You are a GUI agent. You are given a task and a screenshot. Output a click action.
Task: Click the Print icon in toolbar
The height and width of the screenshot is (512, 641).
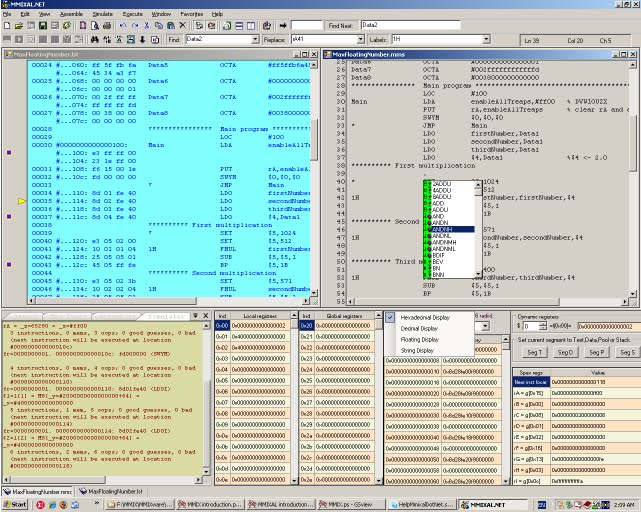(x=107, y=25)
